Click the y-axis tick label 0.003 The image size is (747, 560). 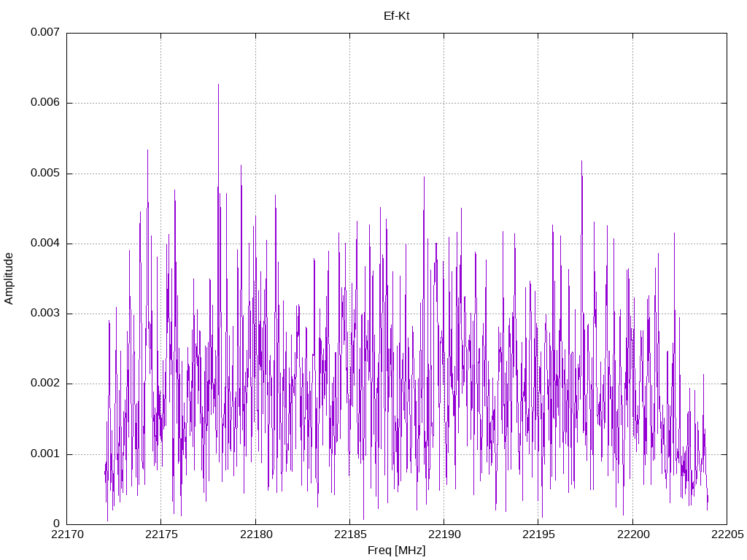[x=45, y=314]
